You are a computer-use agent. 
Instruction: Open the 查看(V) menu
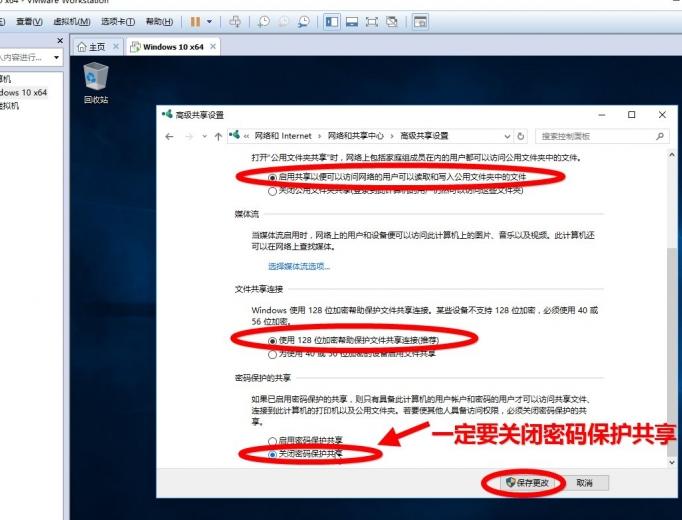pos(29,21)
